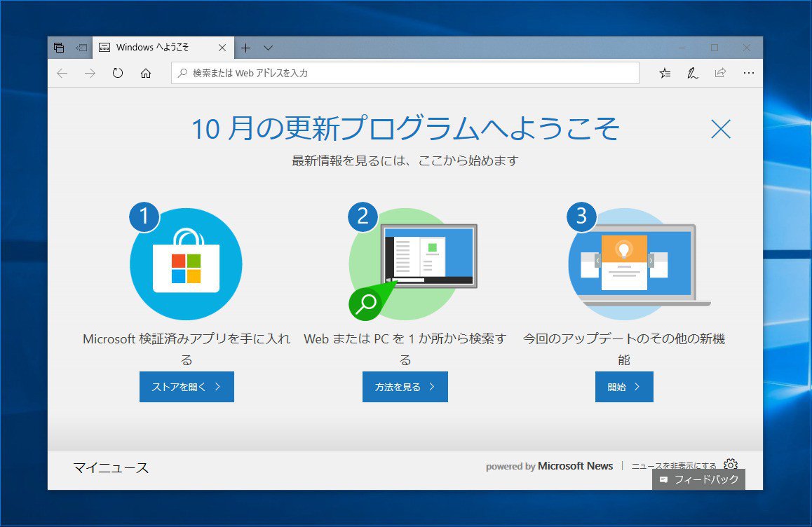
Task: Go to Home page icon
Action: [x=146, y=73]
